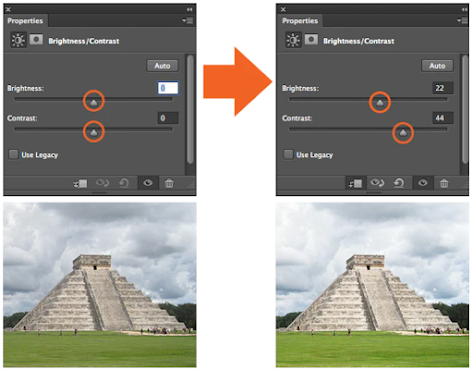Click view previous state icon in right panel
The height and width of the screenshot is (370, 473).
point(377,183)
